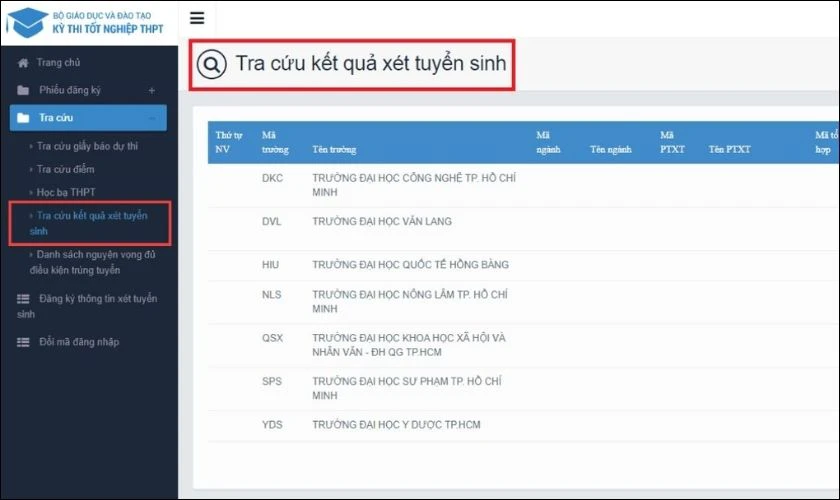Click the folder icon beside Phiếu đăng ký
The width and height of the screenshot is (840, 500).
(23, 90)
